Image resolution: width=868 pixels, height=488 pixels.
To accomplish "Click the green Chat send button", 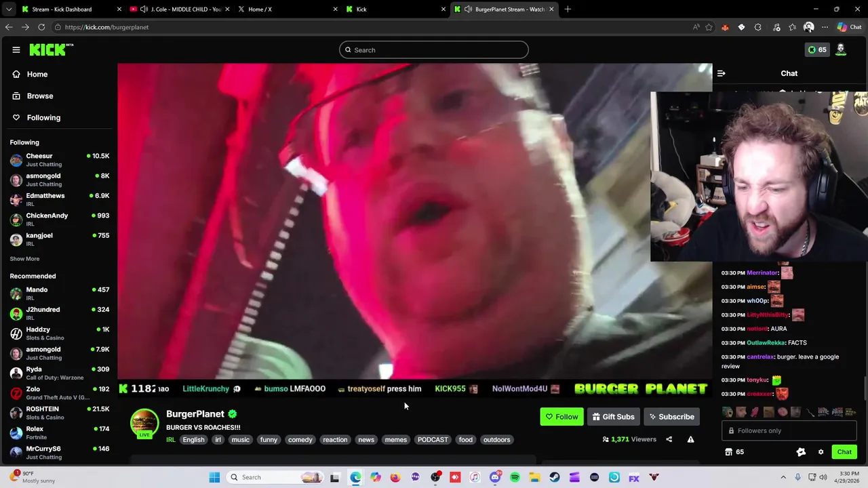I will click(x=844, y=452).
